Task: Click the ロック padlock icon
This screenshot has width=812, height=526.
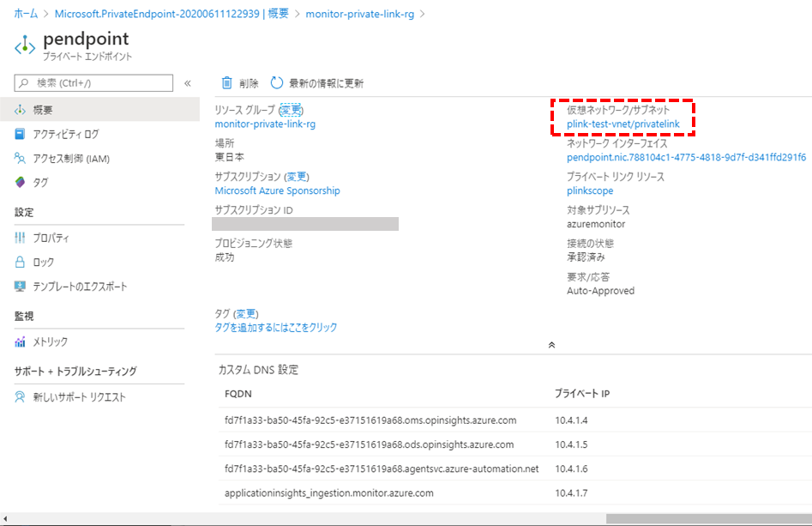Action: point(20,262)
